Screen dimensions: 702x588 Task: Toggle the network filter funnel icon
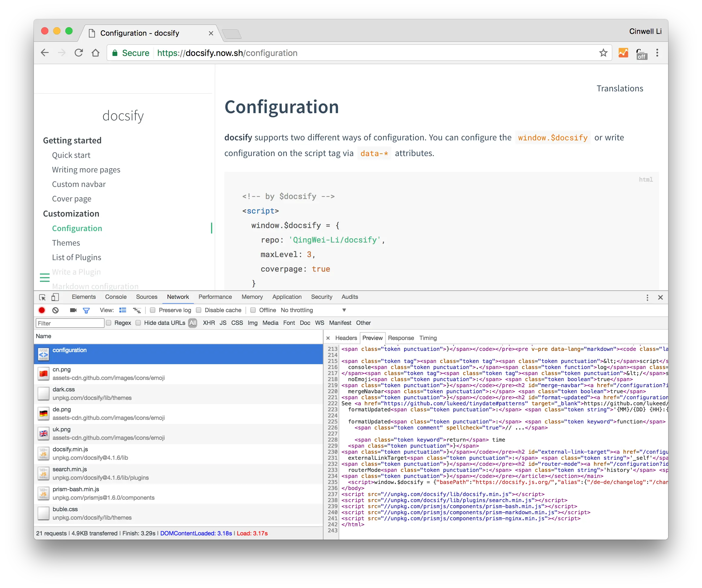(86, 310)
